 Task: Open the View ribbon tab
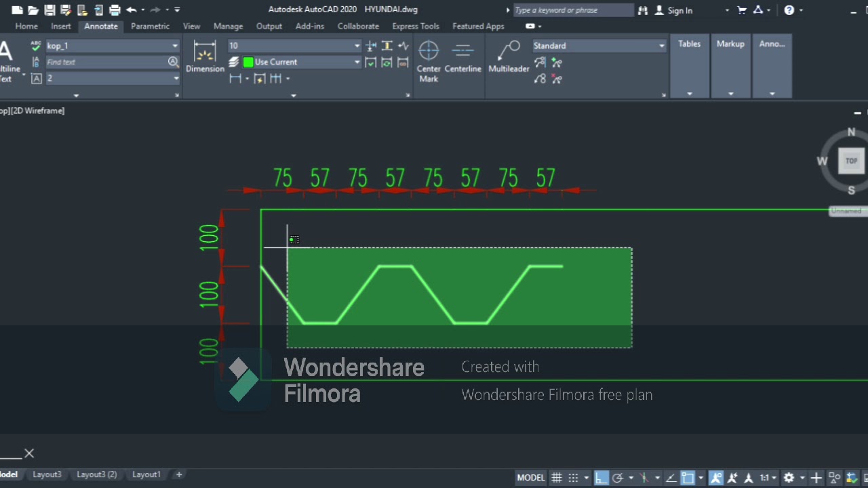coord(191,26)
